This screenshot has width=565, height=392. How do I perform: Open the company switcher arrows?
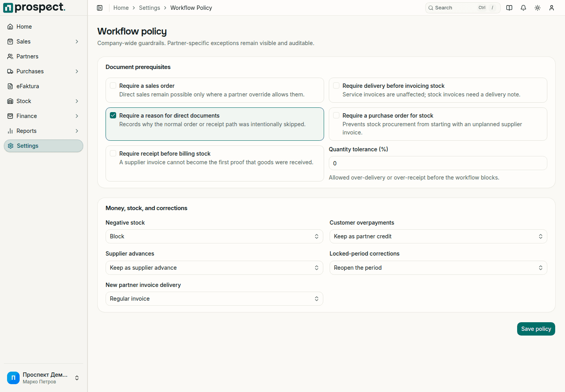(77, 378)
